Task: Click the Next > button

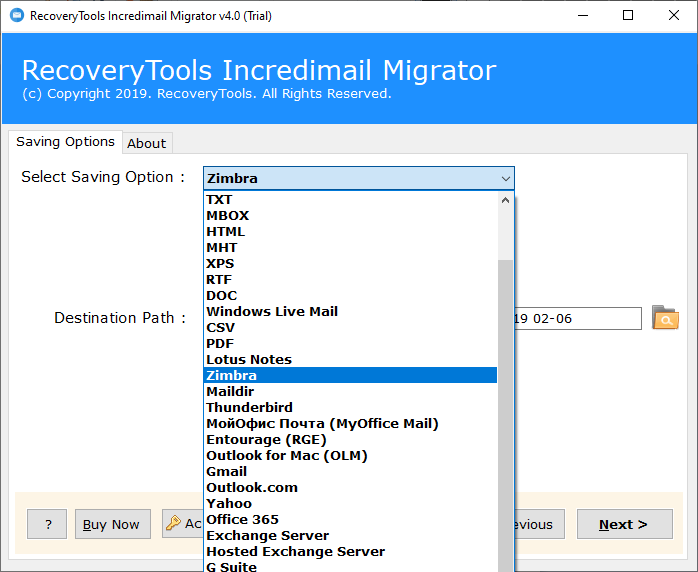Action: point(625,524)
